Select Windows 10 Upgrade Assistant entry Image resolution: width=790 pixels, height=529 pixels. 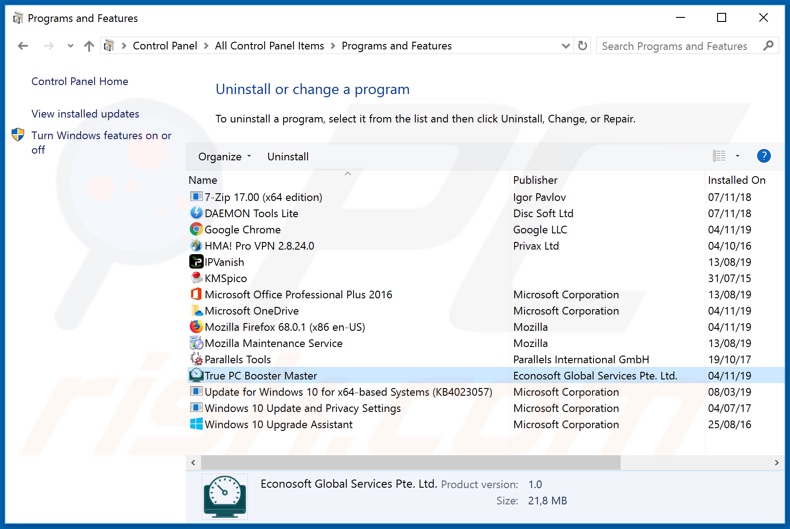pyautogui.click(x=486, y=424)
